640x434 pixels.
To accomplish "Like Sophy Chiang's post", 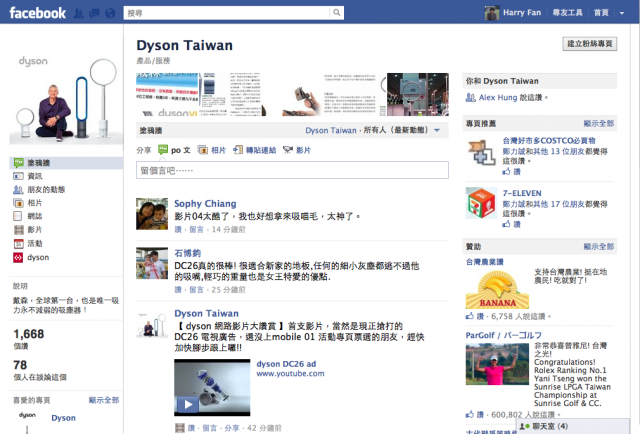I will coord(178,229).
